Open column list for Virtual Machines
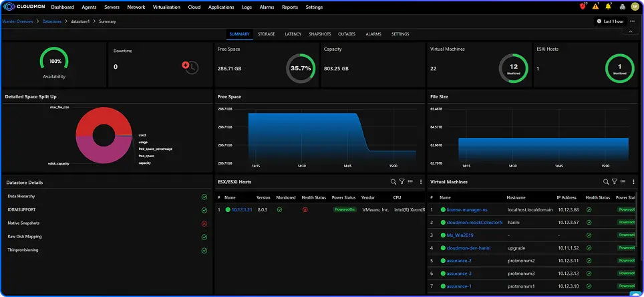The width and height of the screenshot is (644, 297). 623,181
